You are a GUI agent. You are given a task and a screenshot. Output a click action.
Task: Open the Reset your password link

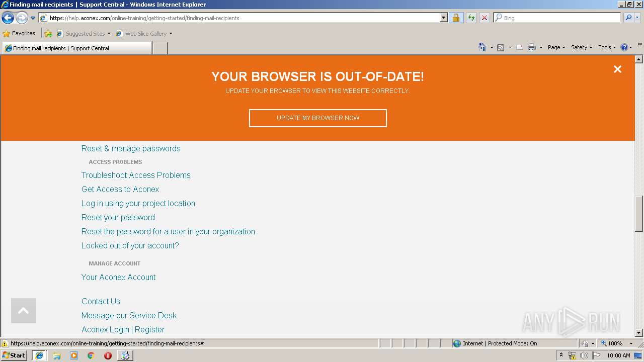(x=118, y=217)
